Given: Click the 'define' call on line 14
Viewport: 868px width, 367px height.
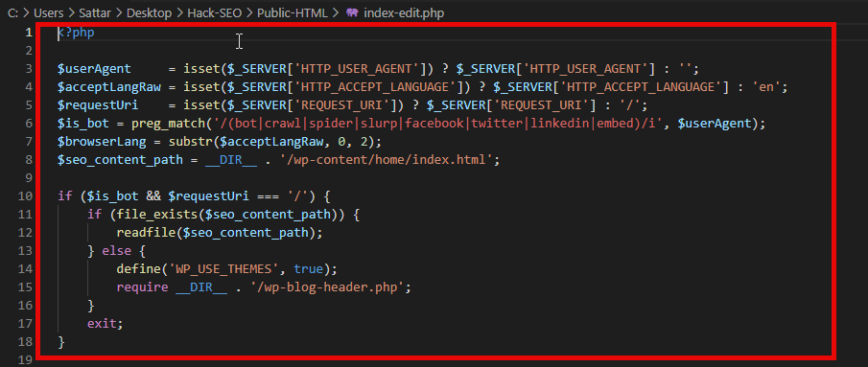Looking at the screenshot, I should [139, 269].
